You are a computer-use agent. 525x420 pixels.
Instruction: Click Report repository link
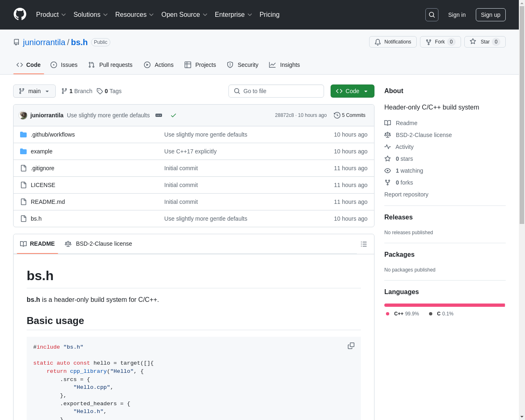click(x=406, y=194)
